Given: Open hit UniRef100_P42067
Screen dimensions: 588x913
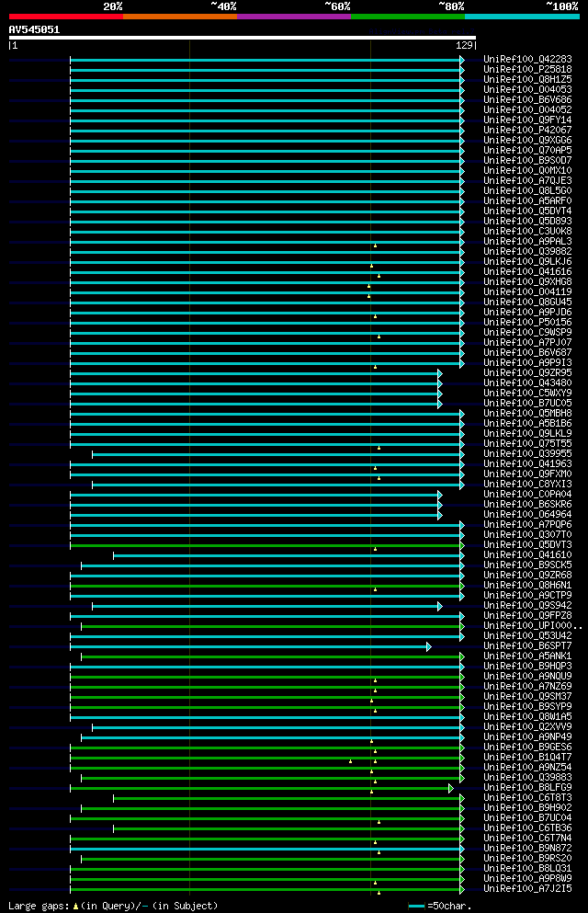Looking at the screenshot, I should [x=527, y=130].
